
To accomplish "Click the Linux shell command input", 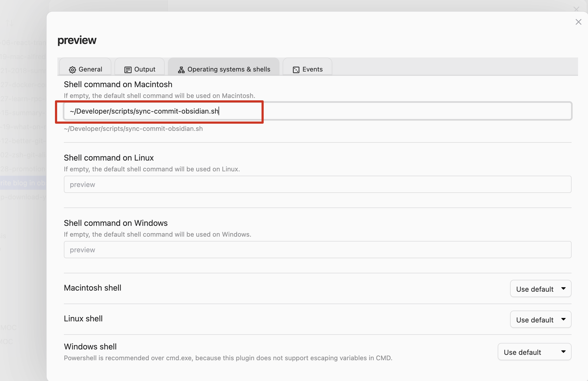I will click(x=317, y=185).
